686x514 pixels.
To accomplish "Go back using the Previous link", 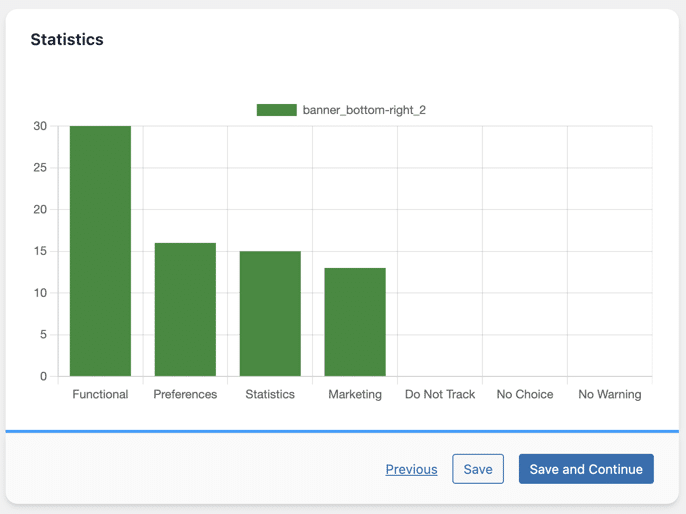I will (411, 469).
